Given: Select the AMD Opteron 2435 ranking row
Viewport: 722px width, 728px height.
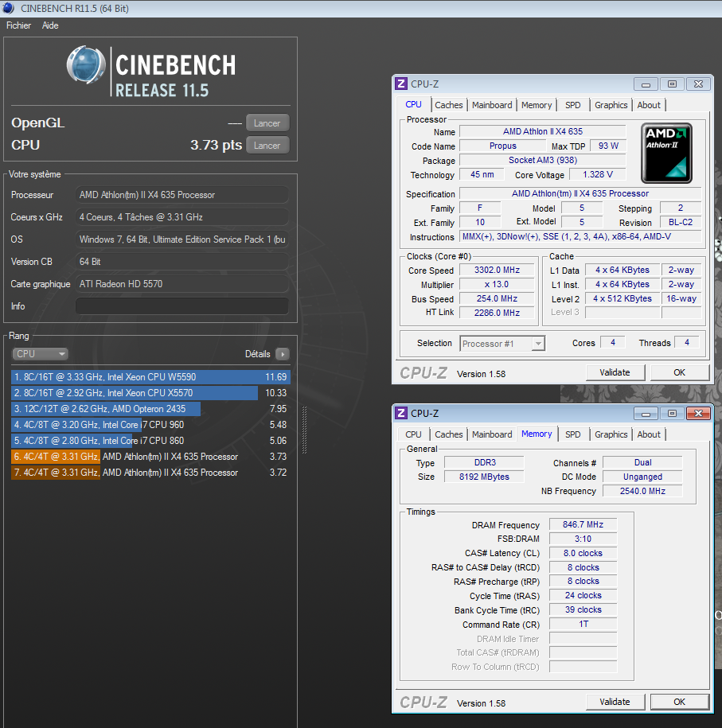Looking at the screenshot, I should 150,409.
